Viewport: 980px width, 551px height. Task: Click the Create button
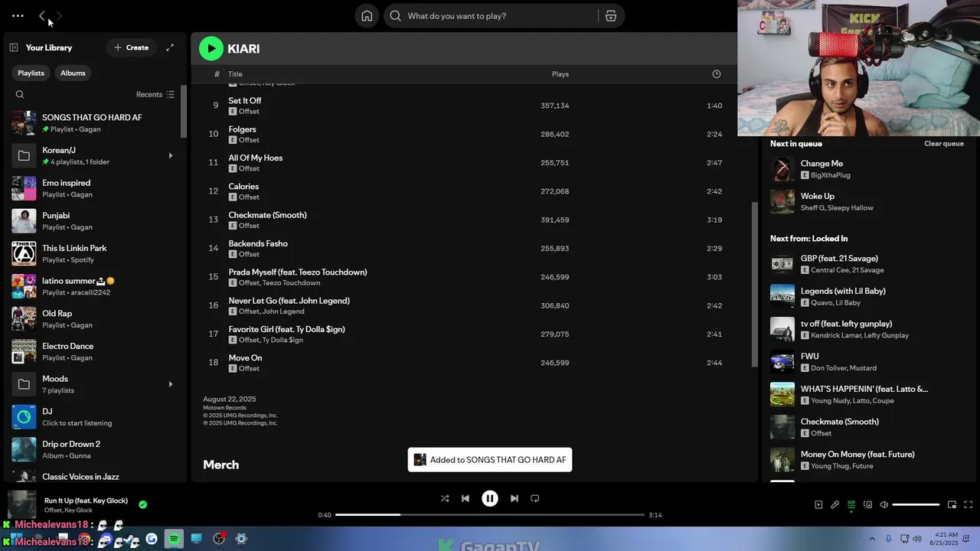131,47
